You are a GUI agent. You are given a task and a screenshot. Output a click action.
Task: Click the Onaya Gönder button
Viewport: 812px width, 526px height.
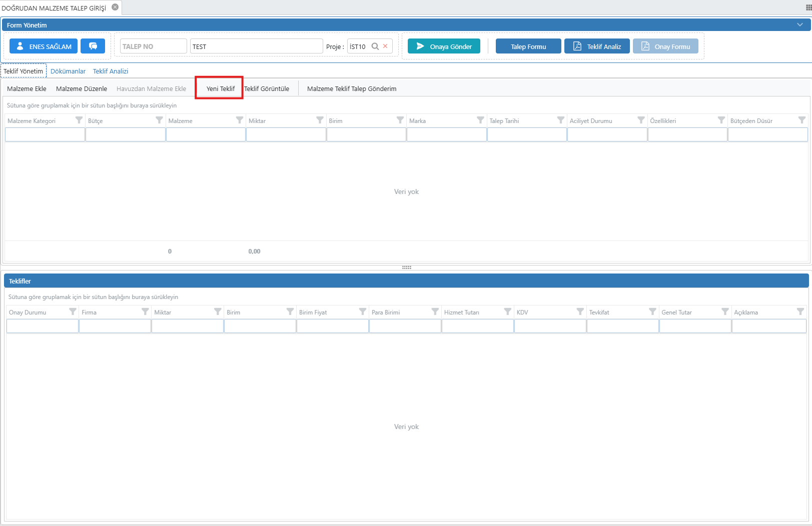point(444,46)
